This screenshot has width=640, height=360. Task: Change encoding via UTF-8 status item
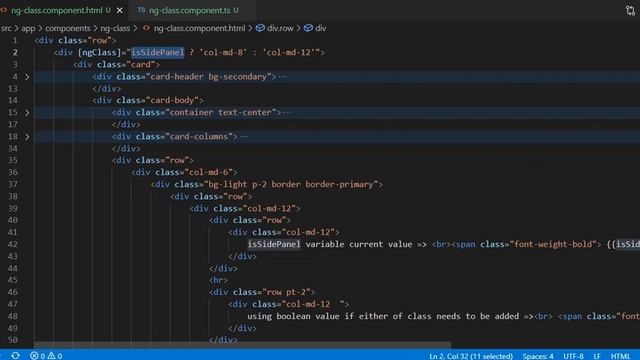point(573,356)
